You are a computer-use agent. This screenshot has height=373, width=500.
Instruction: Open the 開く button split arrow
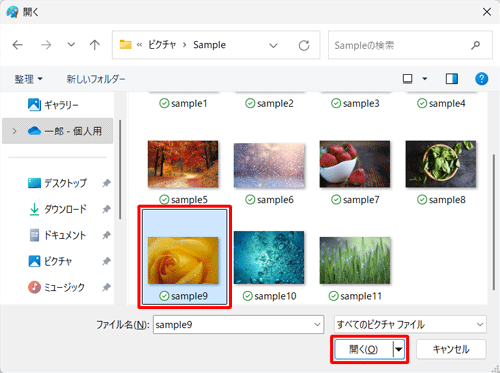(x=399, y=349)
